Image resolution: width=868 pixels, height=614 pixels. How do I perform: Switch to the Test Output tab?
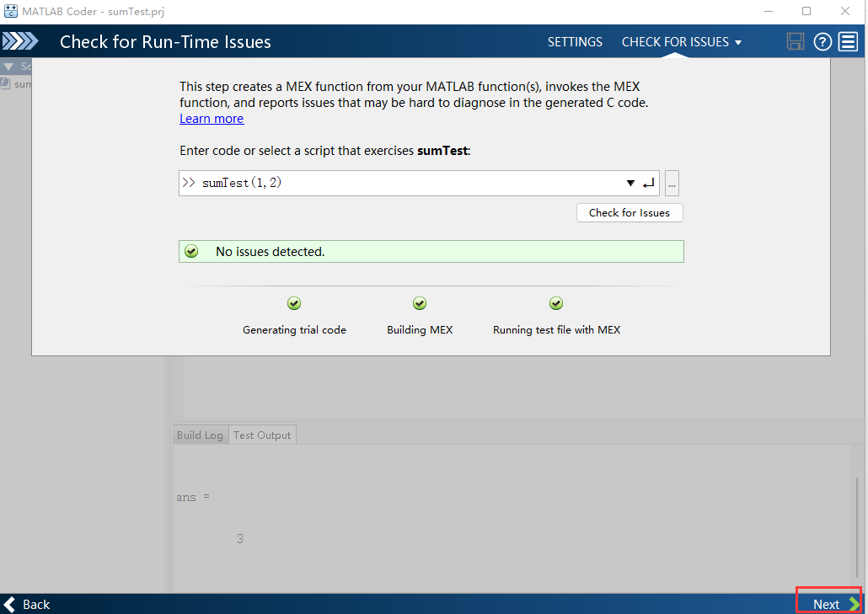pyautogui.click(x=262, y=435)
